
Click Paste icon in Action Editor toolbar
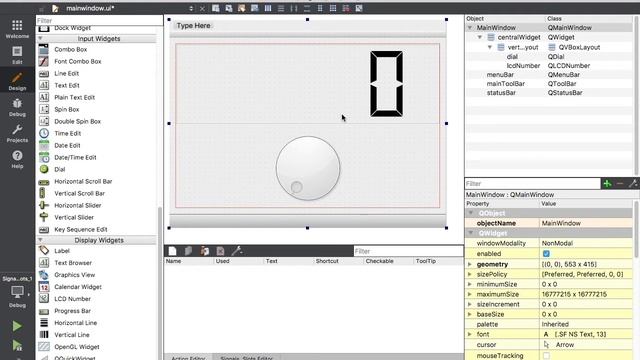coord(204,251)
